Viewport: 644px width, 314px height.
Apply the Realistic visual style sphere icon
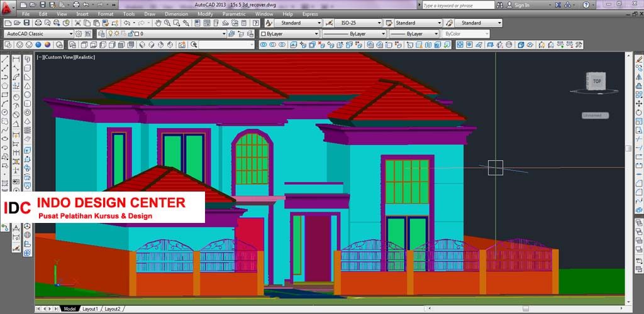38,45
